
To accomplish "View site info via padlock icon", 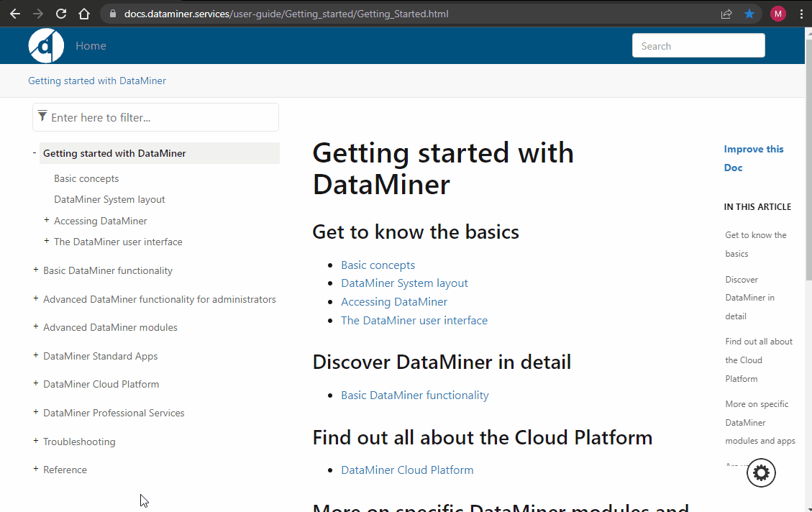I will click(112, 14).
